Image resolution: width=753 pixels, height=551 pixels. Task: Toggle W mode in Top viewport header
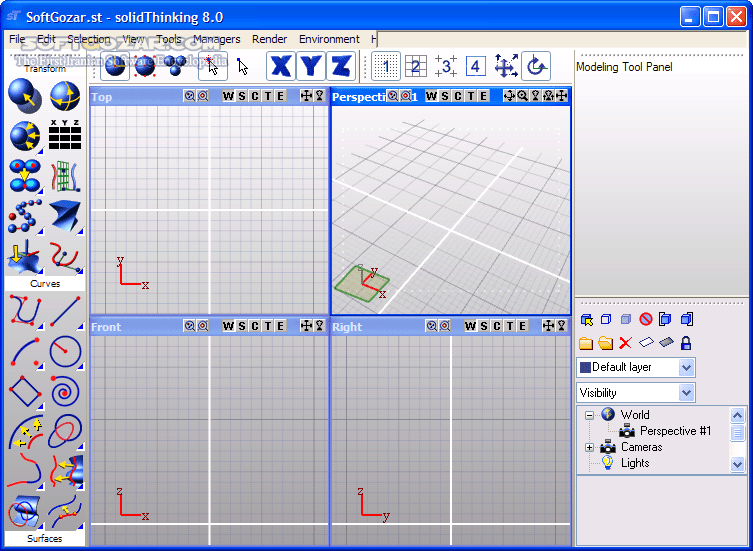pyautogui.click(x=228, y=96)
